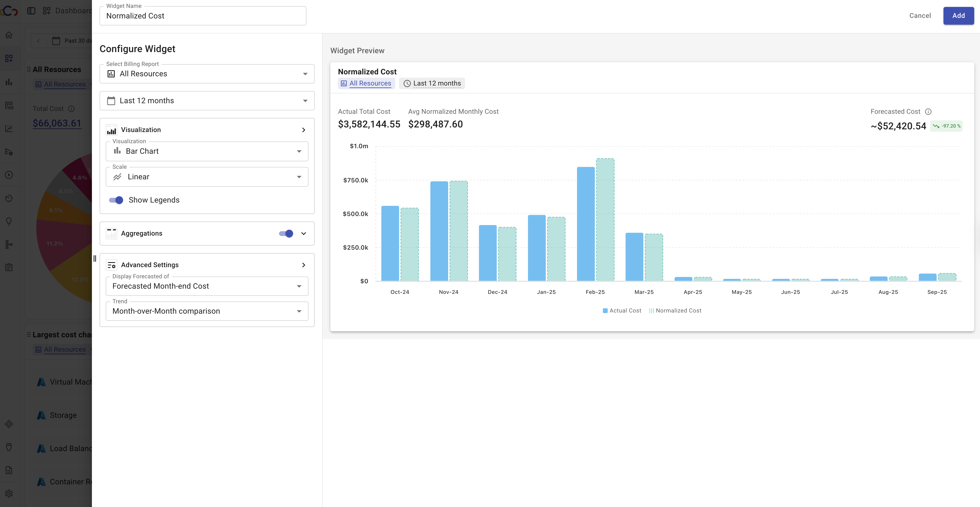Open the Last 12 months date dropdown
The image size is (980, 507).
coord(207,101)
